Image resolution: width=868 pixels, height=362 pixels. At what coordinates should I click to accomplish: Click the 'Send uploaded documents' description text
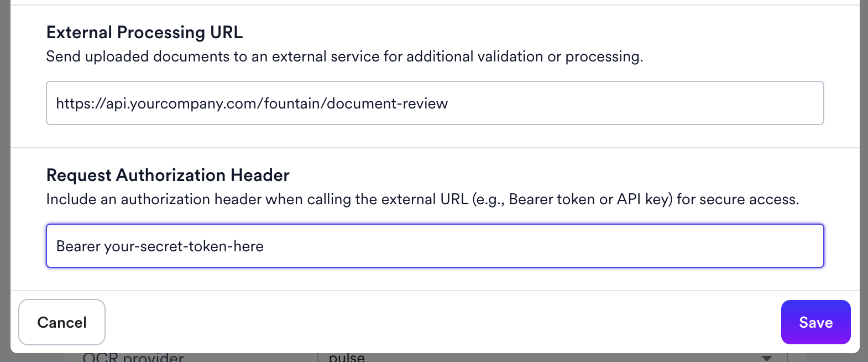click(344, 56)
